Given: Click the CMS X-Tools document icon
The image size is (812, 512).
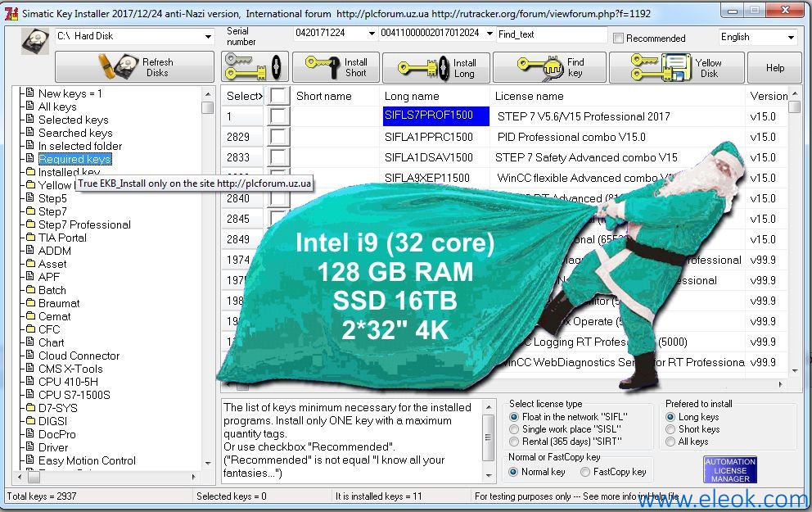Looking at the screenshot, I should (x=30, y=368).
